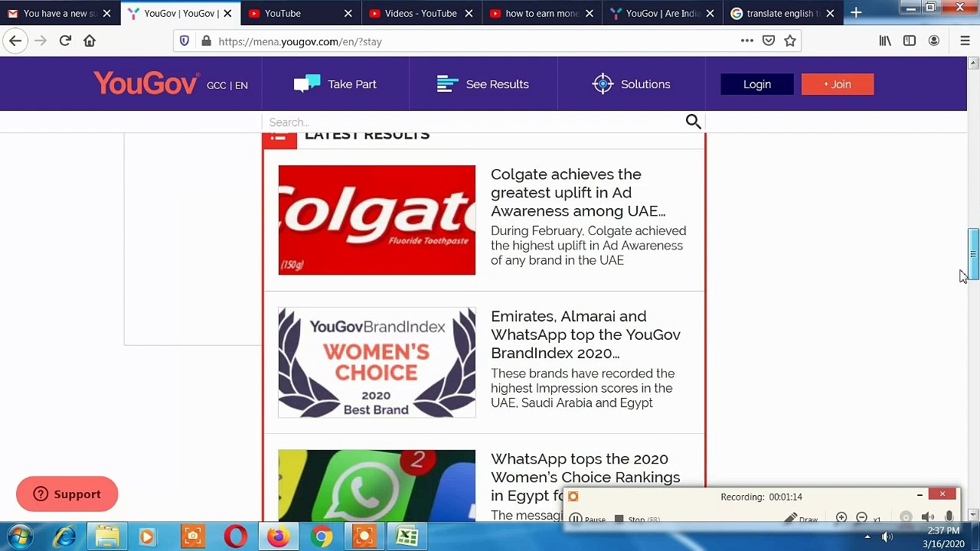Toggle the recorder microphone
Screen dimensions: 980x551
(949, 518)
